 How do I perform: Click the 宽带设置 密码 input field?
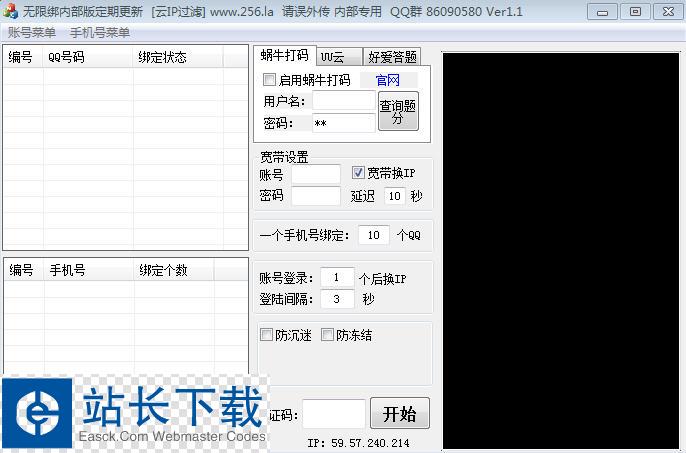(x=316, y=196)
